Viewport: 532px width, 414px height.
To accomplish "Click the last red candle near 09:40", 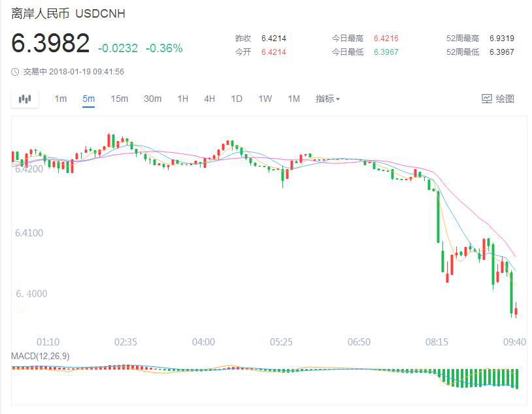I will click(x=516, y=310).
